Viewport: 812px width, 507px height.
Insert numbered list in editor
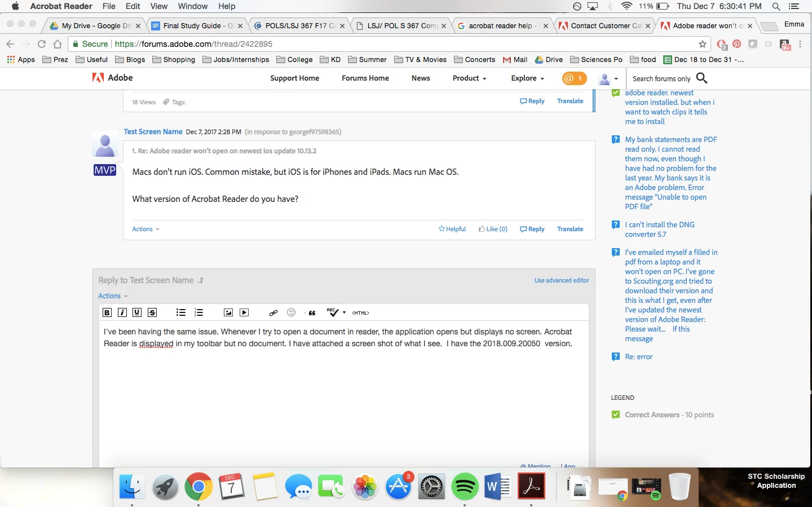pos(198,312)
